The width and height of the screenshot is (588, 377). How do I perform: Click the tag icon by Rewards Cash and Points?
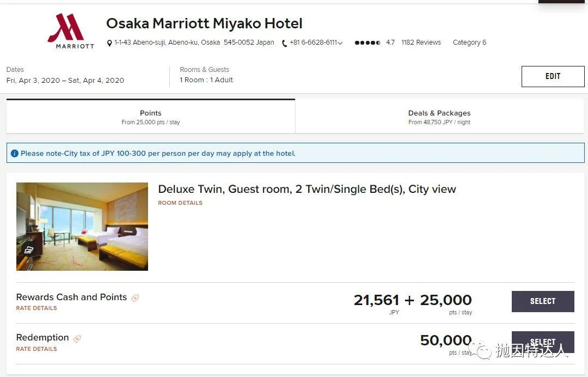click(x=135, y=298)
